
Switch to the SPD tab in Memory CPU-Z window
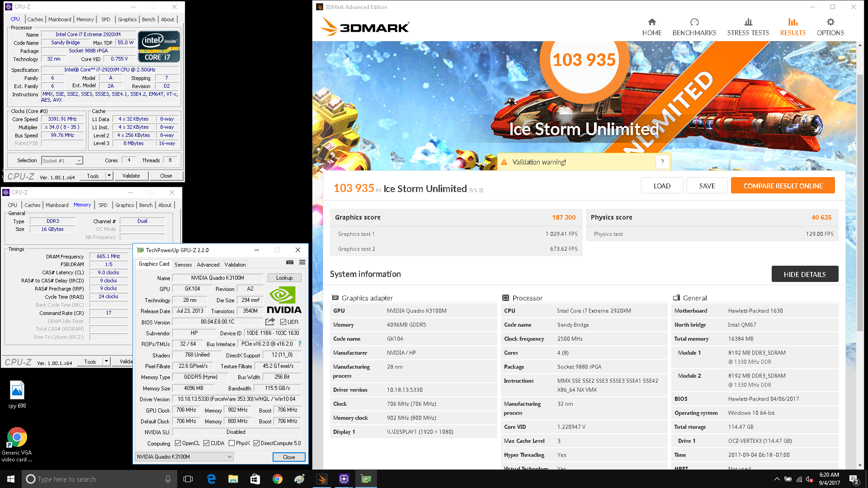coord(103,205)
